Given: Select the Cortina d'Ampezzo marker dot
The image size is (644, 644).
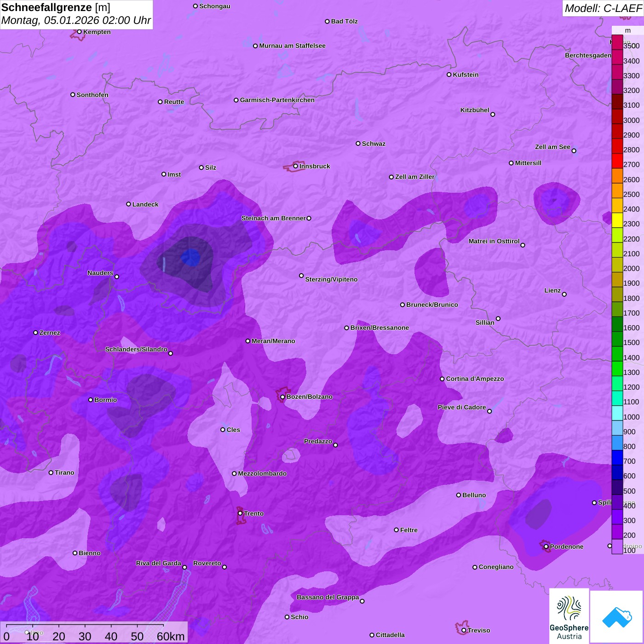Looking at the screenshot, I should tap(443, 379).
